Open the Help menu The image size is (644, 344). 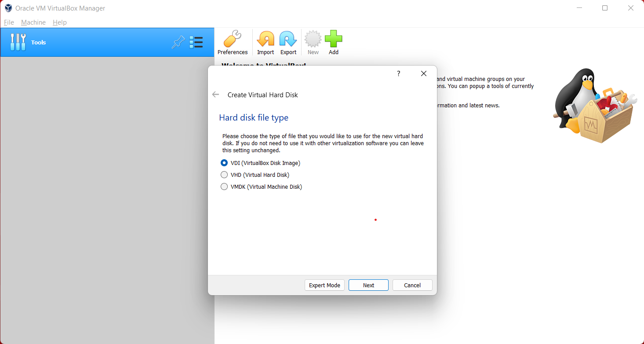click(60, 22)
